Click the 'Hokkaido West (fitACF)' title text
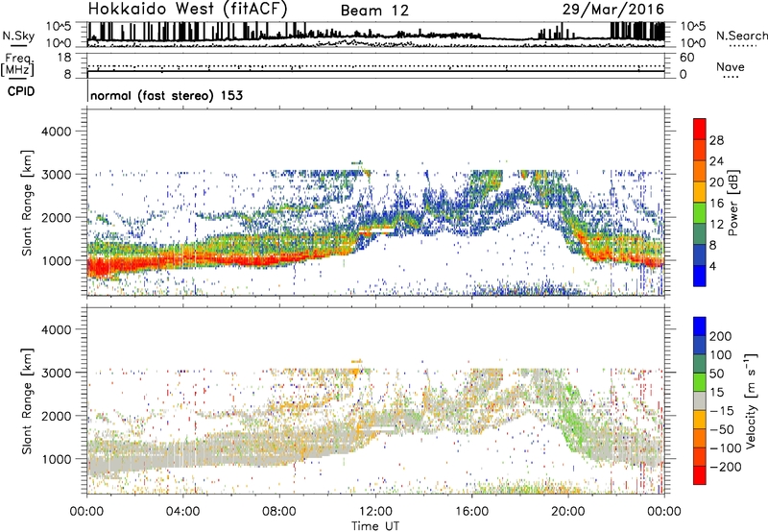 187,10
